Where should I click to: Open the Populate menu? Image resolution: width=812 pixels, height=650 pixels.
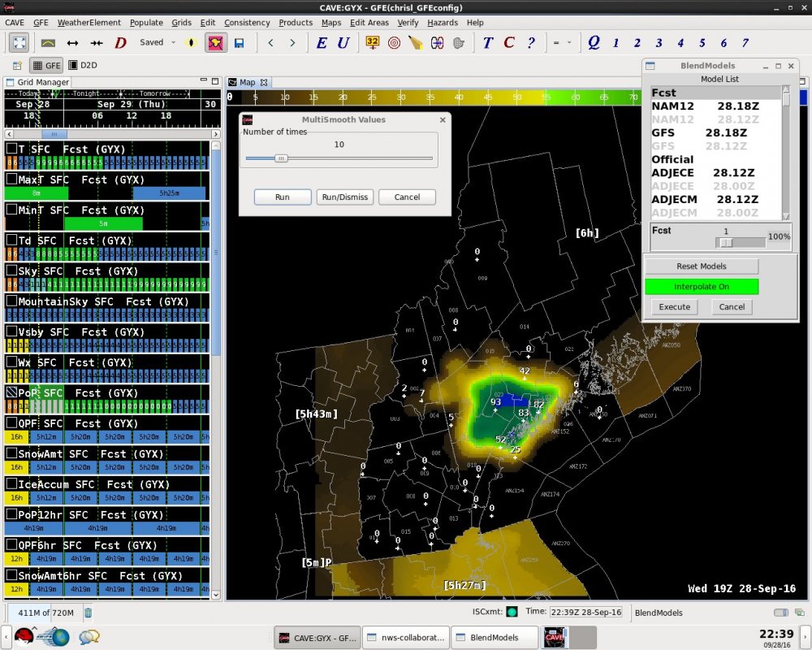[146, 22]
